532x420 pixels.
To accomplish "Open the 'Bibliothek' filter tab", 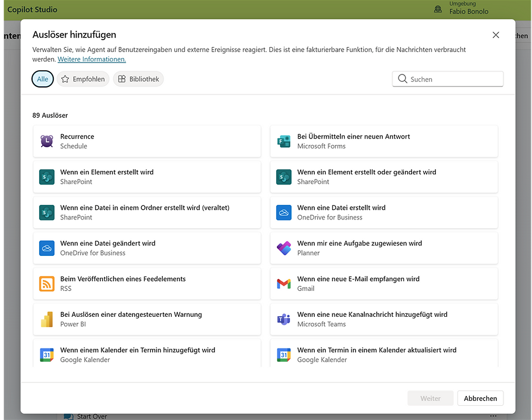I will (138, 79).
